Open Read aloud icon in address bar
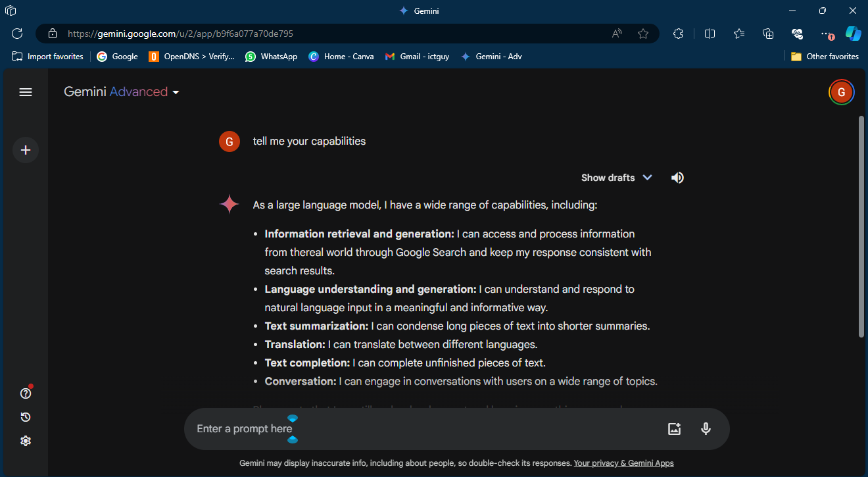The width and height of the screenshot is (868, 477). [617, 34]
